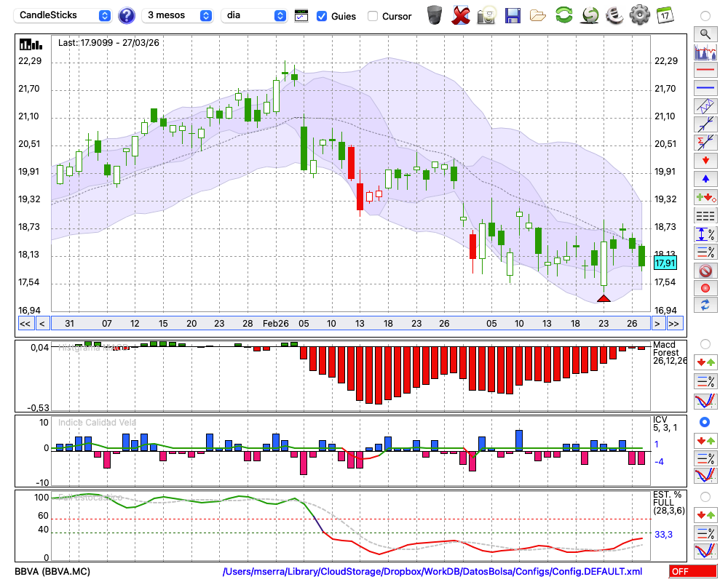The height and width of the screenshot is (582, 728).
Task: Select the trend line with arrow tool
Action: (x=705, y=124)
